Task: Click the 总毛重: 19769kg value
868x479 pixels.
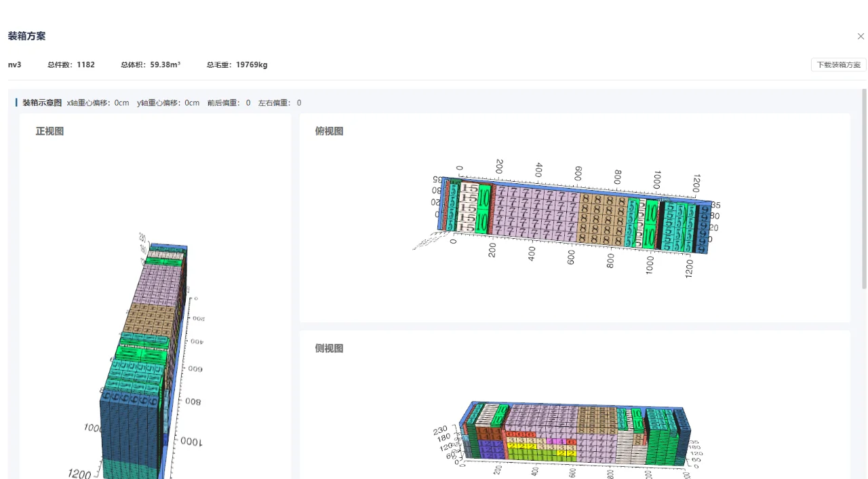Action: coord(237,65)
